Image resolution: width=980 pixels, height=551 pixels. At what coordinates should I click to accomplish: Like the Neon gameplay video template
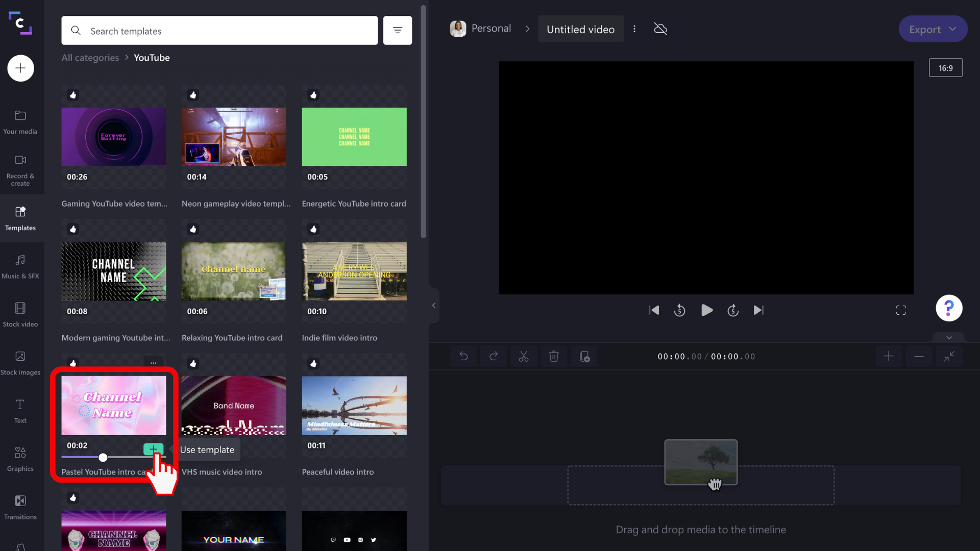(193, 95)
